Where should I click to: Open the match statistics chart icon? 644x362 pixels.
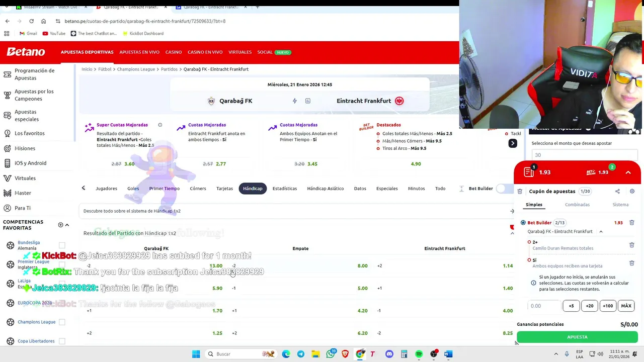pyautogui.click(x=308, y=101)
